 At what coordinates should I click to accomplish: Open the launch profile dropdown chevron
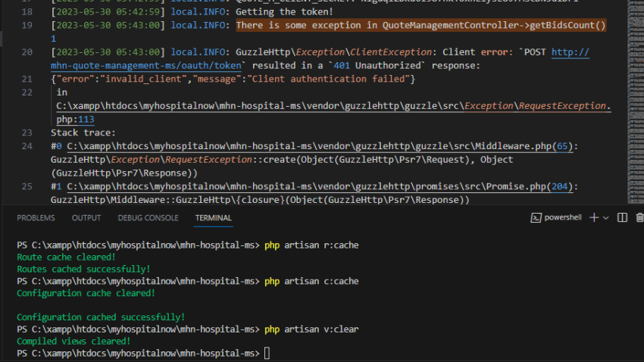pos(606,217)
